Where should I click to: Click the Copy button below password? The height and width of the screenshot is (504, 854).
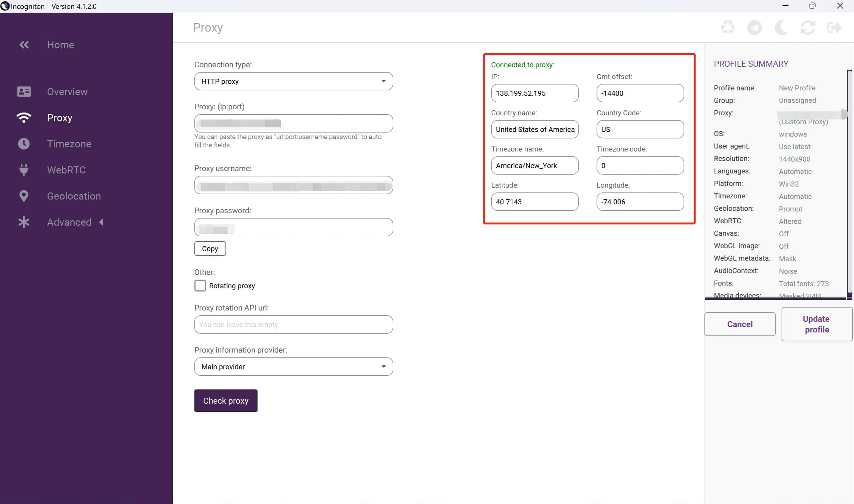pos(210,249)
